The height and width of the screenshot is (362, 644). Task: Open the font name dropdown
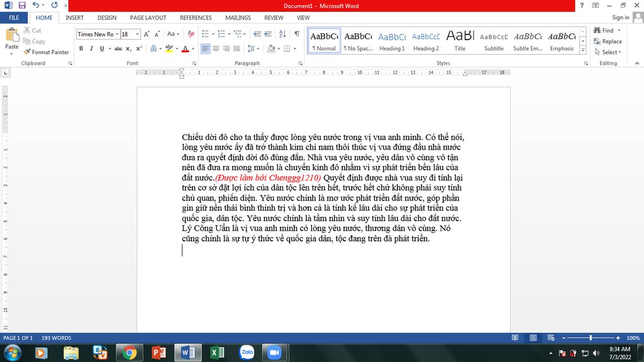[x=117, y=34]
